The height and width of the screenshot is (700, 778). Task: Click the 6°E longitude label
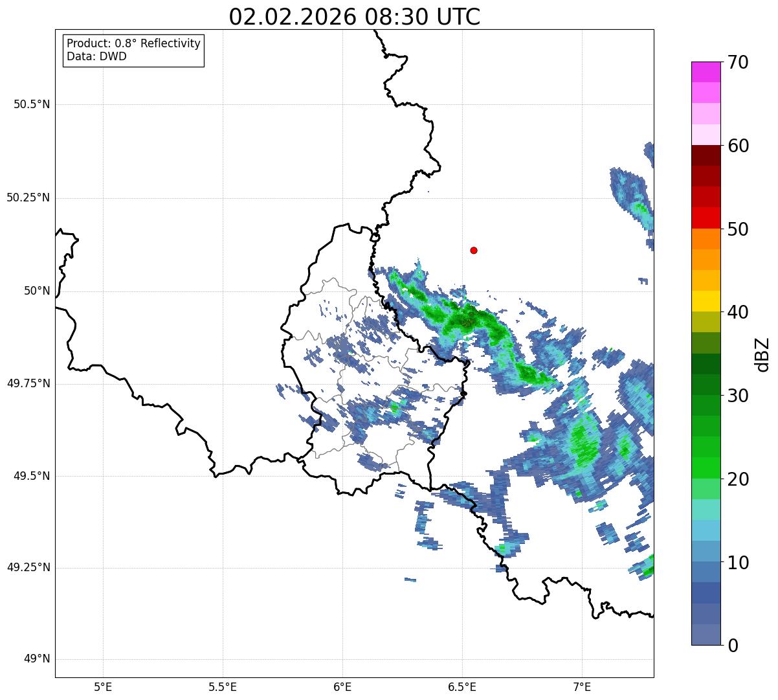click(x=342, y=687)
